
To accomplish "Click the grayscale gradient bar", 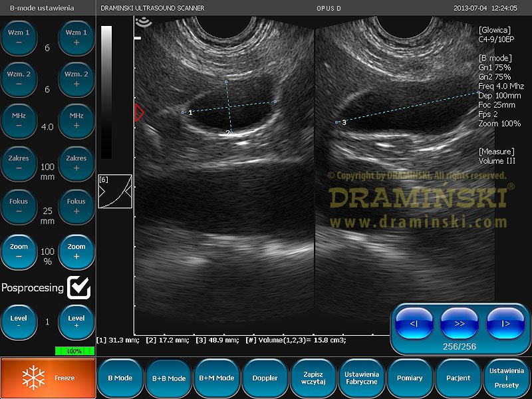I will point(106,92).
